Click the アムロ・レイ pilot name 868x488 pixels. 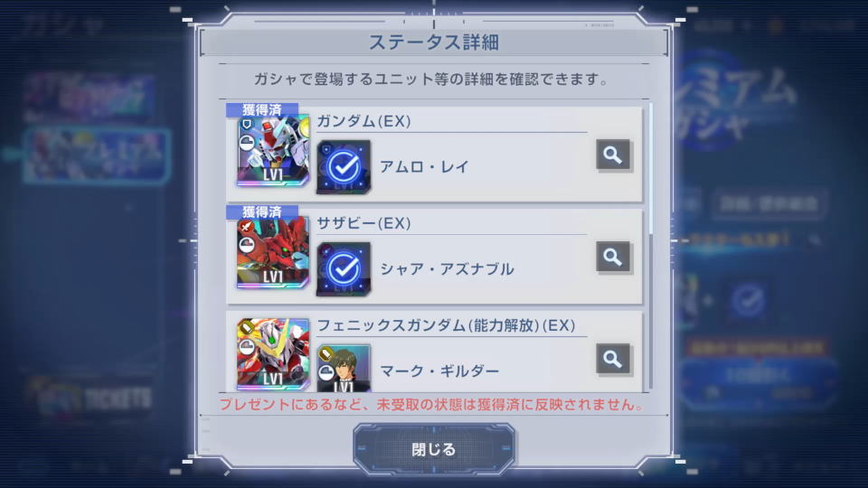(x=425, y=166)
